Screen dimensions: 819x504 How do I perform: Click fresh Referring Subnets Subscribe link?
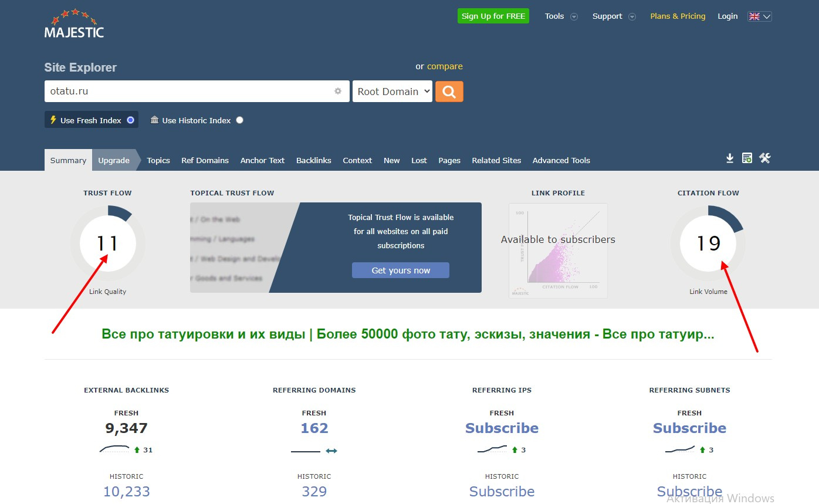coord(690,428)
